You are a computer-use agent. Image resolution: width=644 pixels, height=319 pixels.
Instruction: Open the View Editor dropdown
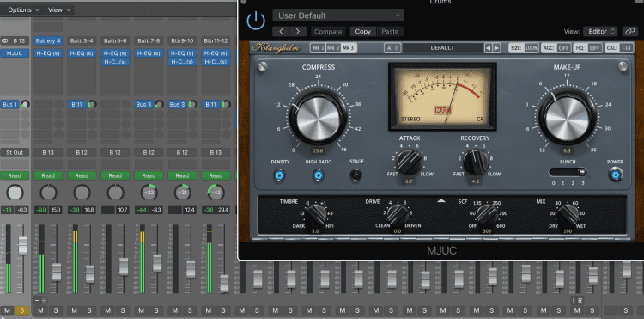pyautogui.click(x=600, y=31)
